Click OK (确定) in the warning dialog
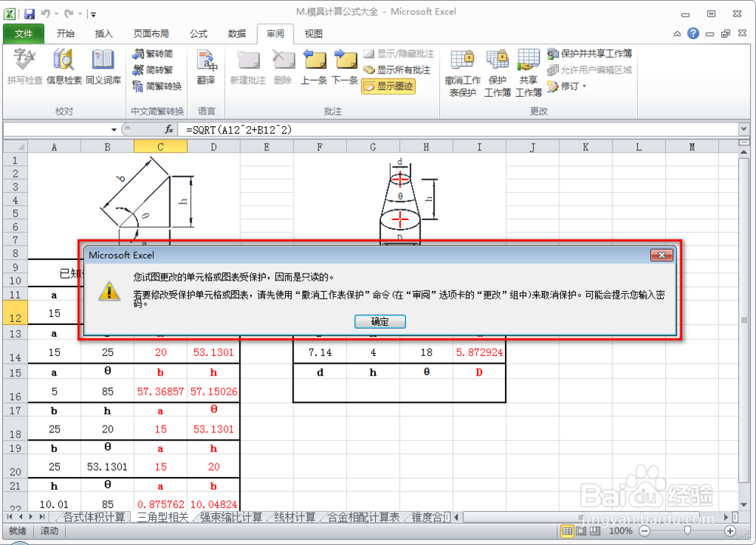This screenshot has width=756, height=545. tap(380, 321)
